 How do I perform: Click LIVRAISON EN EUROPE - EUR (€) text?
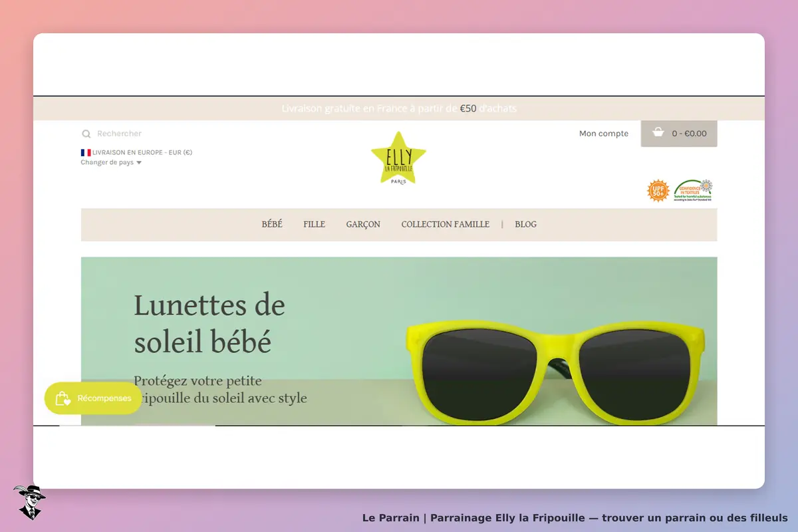coord(142,152)
